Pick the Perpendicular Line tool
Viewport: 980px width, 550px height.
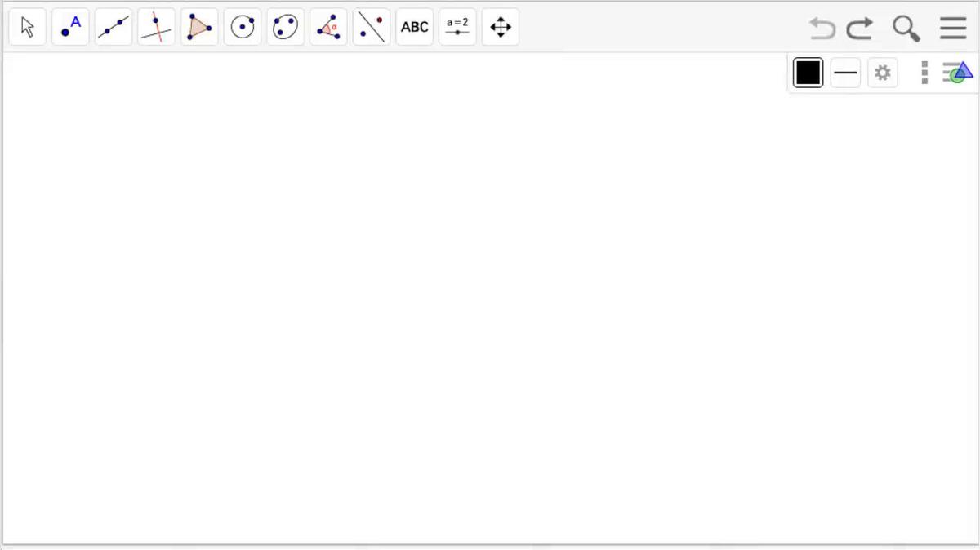click(x=156, y=28)
